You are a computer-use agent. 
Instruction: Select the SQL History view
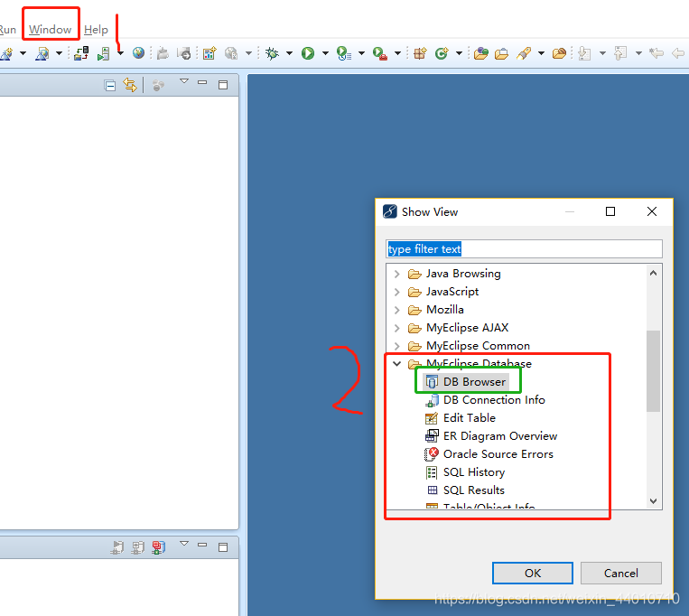465,471
